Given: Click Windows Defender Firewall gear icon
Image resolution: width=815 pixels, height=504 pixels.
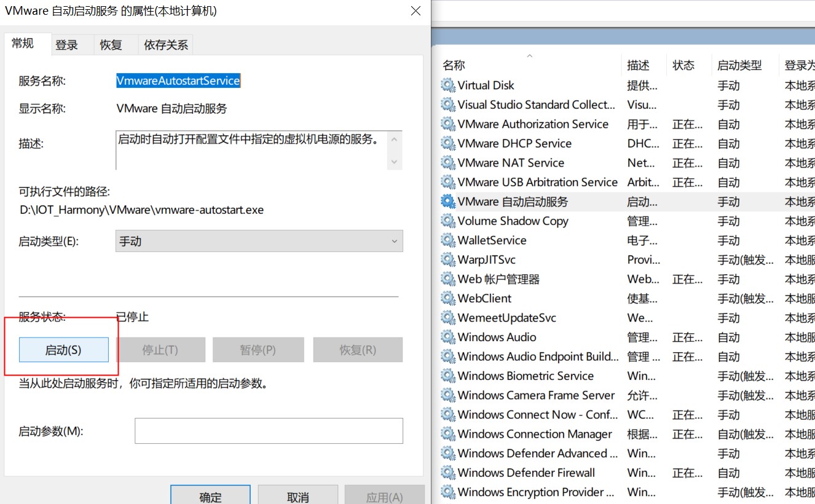Looking at the screenshot, I should tap(448, 473).
